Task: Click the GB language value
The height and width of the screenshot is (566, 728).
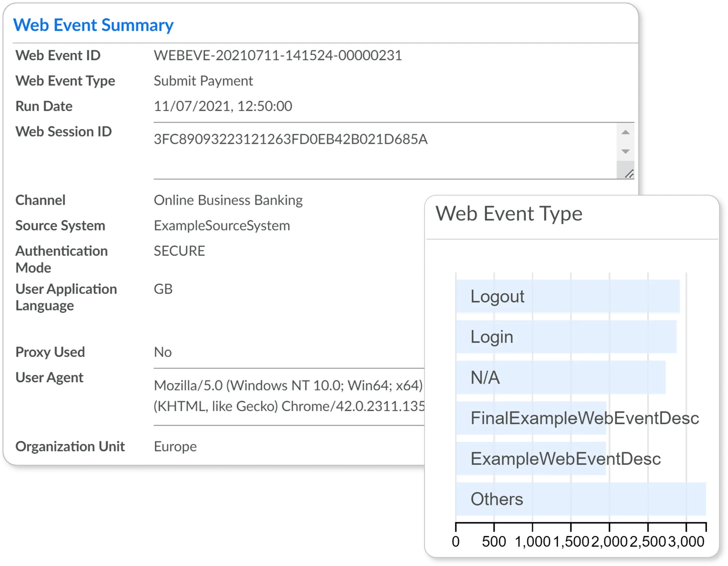Action: [163, 289]
